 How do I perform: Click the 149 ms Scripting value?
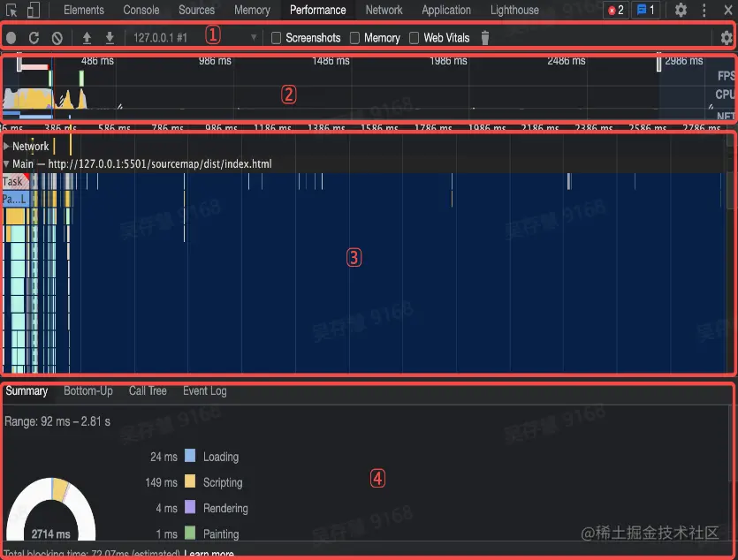click(x=162, y=482)
